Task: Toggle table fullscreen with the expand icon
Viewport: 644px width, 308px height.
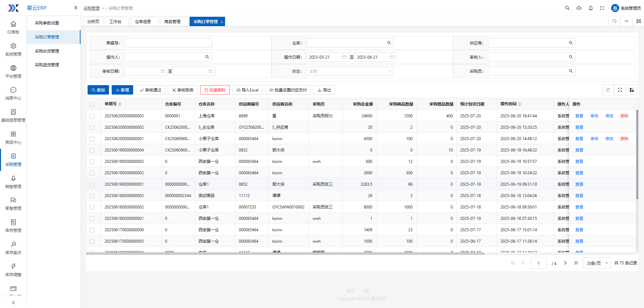Action: [620, 90]
